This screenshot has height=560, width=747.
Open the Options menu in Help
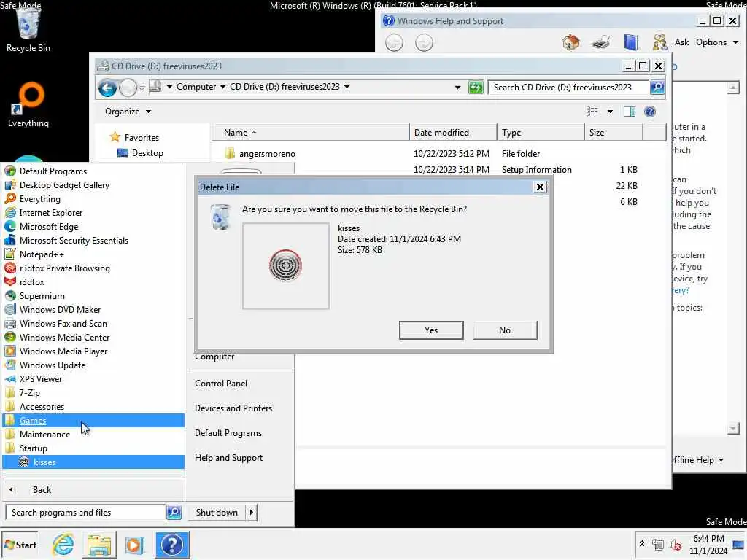coord(717,42)
